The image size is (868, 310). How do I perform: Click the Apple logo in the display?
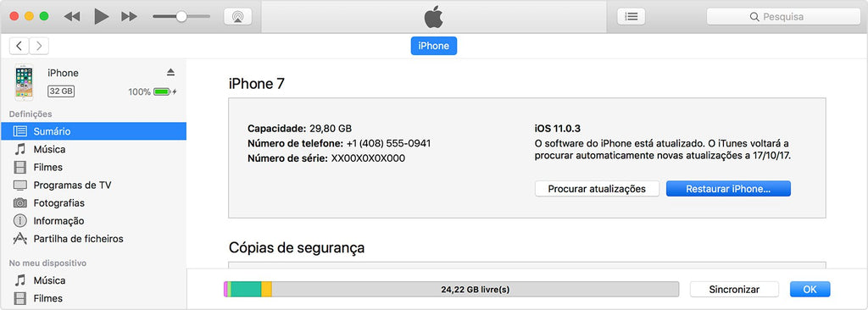(433, 17)
